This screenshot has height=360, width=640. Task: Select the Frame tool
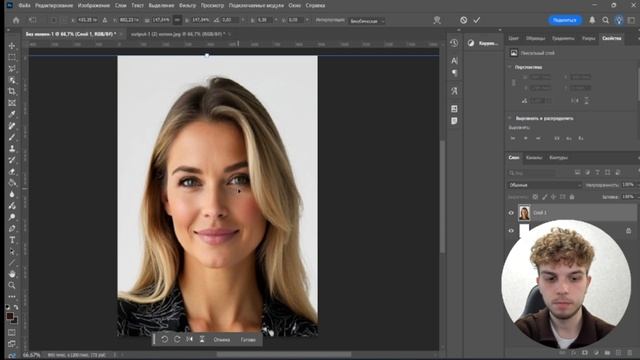click(12, 103)
